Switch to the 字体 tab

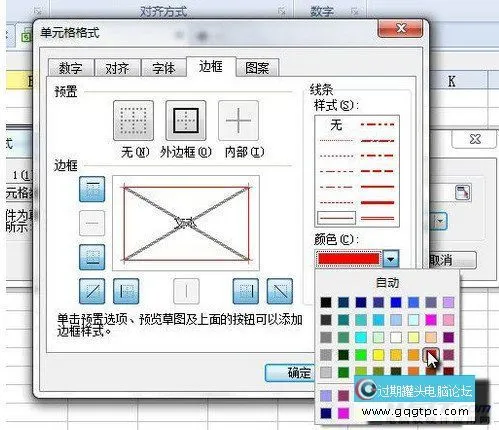tap(164, 68)
